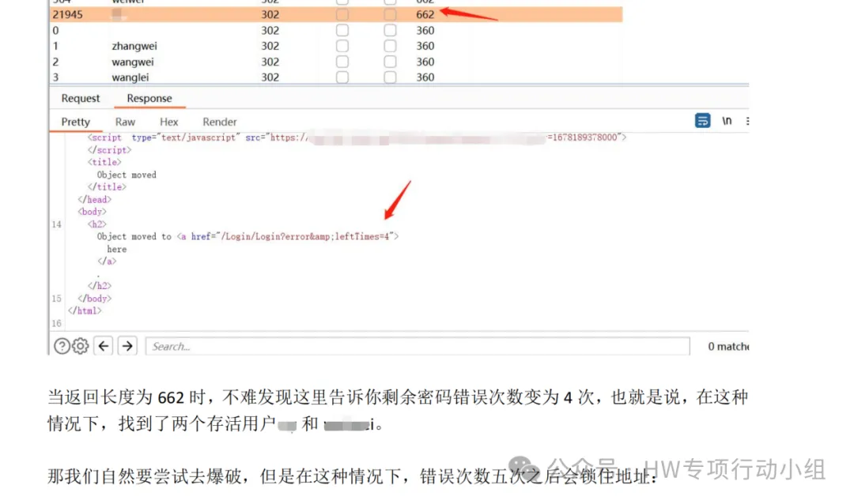The width and height of the screenshot is (854, 504).
Task: Click the 360 length in the wanglei row
Action: pos(425,77)
